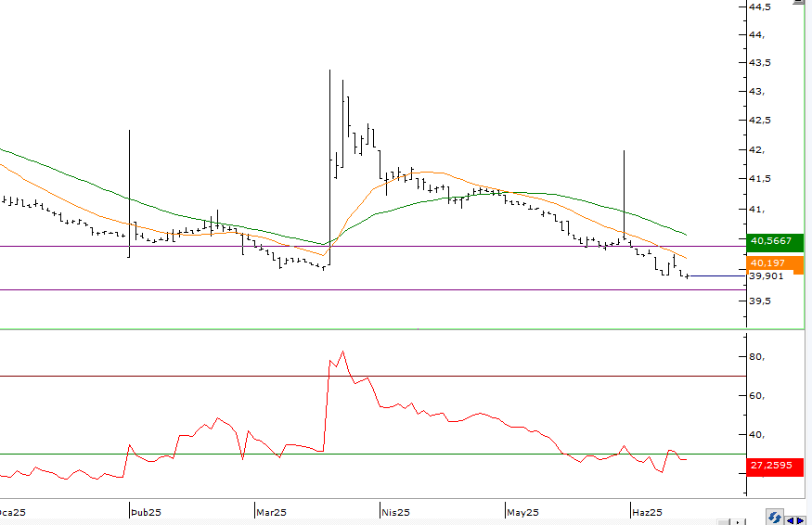Click the green 40,5667 moving average tag
812x525 pixels.
(x=775, y=241)
